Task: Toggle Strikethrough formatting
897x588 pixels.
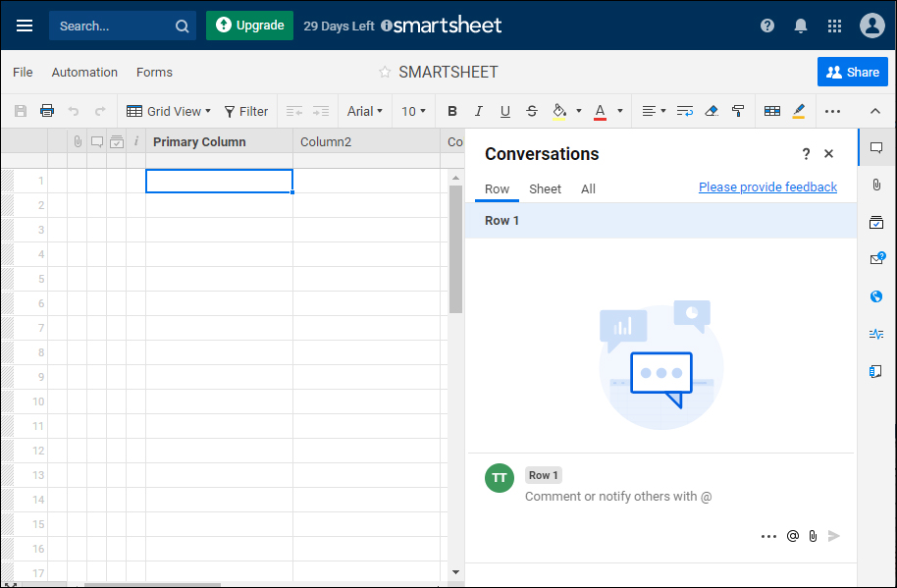Action: (x=532, y=111)
